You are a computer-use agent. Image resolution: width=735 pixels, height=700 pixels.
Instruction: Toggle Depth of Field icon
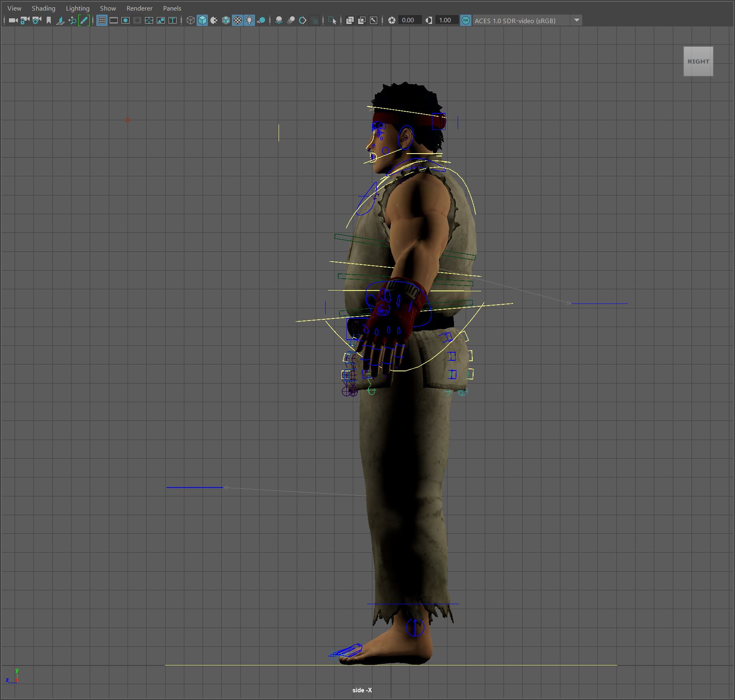(314, 20)
